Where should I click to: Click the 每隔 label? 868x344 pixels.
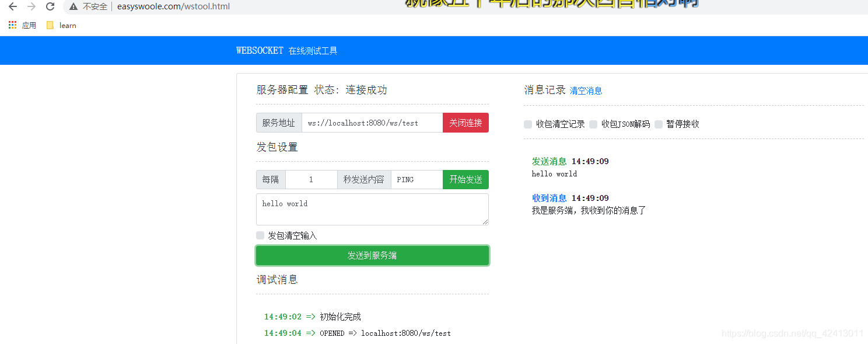(271, 179)
